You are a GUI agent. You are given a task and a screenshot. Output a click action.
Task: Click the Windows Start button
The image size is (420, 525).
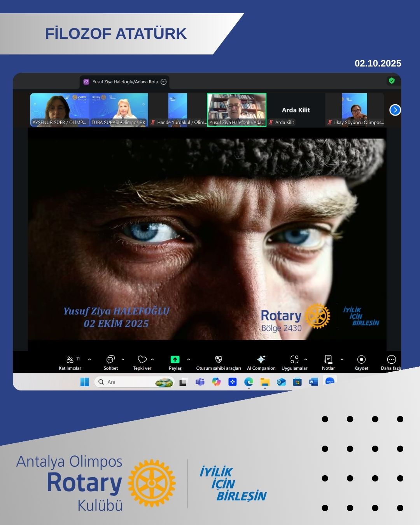[84, 382]
